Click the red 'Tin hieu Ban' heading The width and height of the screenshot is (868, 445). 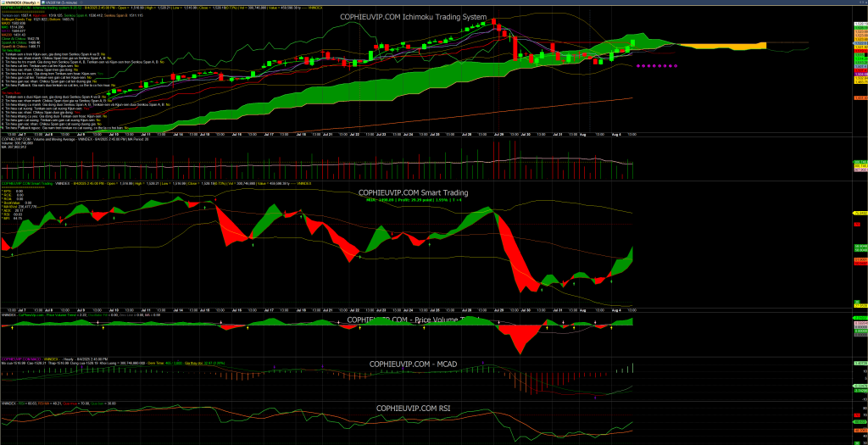point(11,93)
